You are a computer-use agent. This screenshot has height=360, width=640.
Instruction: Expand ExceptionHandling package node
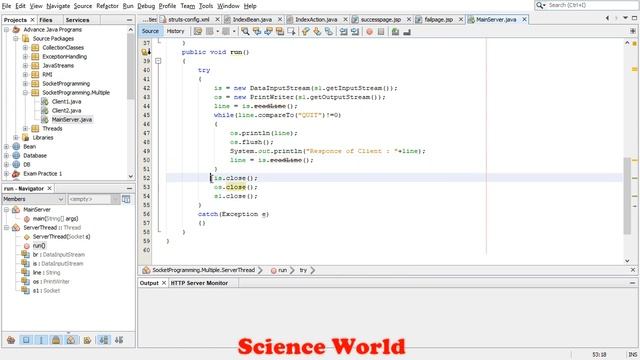pos(25,56)
